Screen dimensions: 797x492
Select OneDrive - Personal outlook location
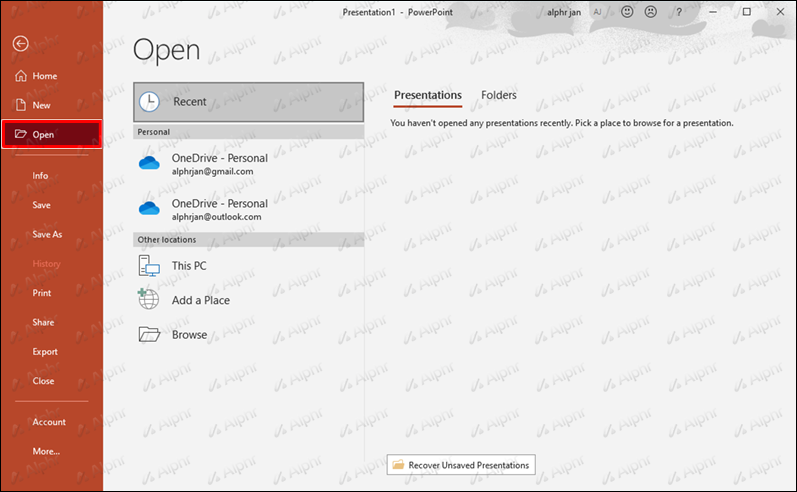(249, 209)
